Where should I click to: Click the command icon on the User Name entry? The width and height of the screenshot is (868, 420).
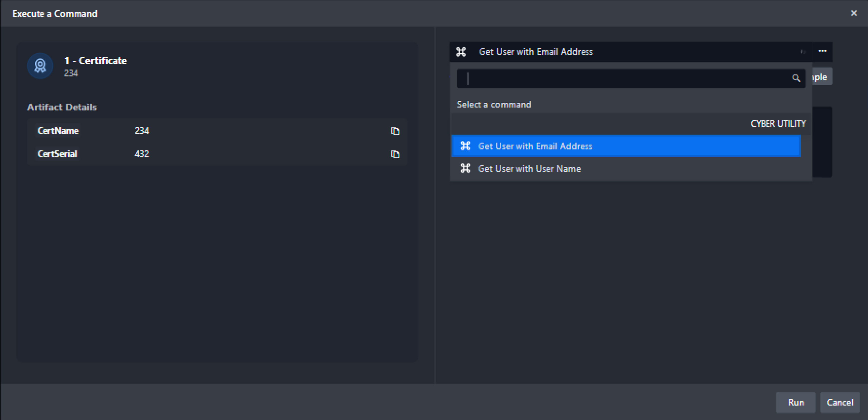pos(465,168)
